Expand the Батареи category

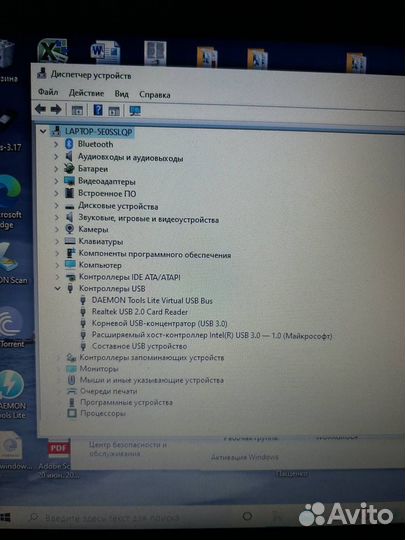56,169
